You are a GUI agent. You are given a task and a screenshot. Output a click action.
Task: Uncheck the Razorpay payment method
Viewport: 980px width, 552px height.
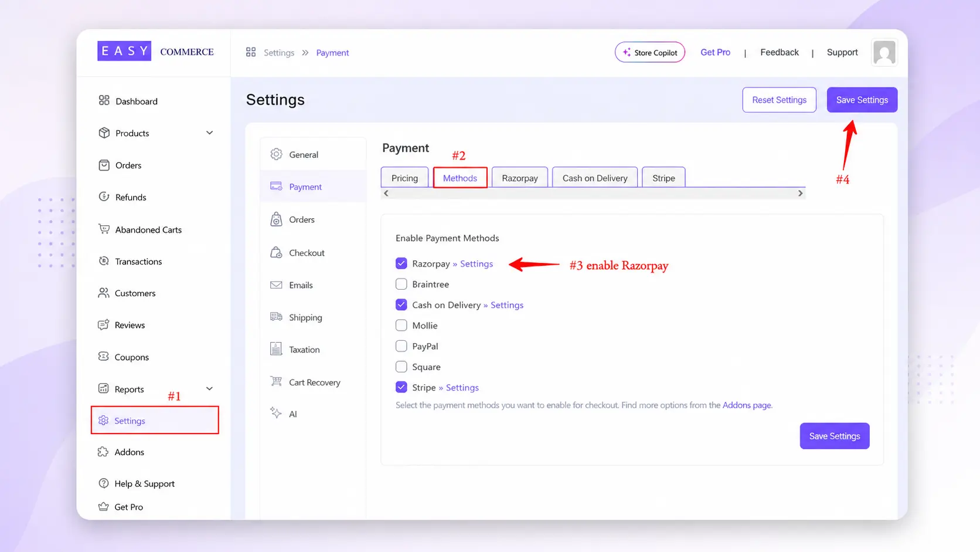(x=401, y=263)
